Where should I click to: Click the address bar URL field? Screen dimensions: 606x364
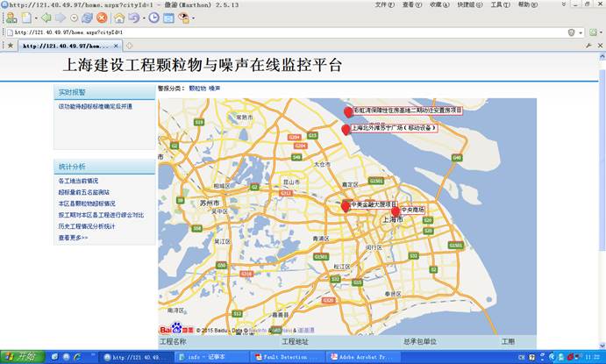pyautogui.click(x=263, y=32)
